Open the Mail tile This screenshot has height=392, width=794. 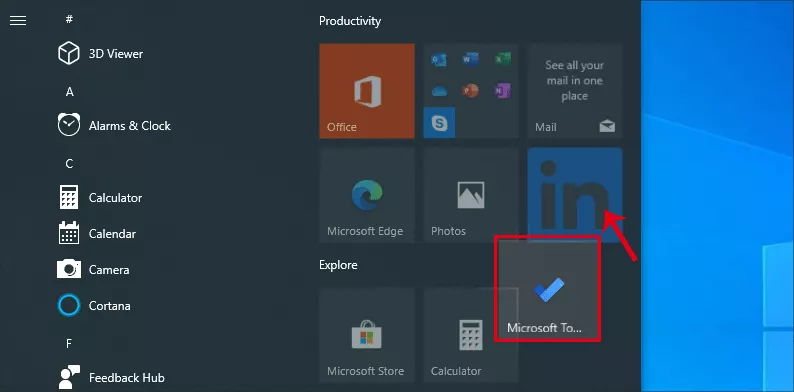(x=575, y=91)
